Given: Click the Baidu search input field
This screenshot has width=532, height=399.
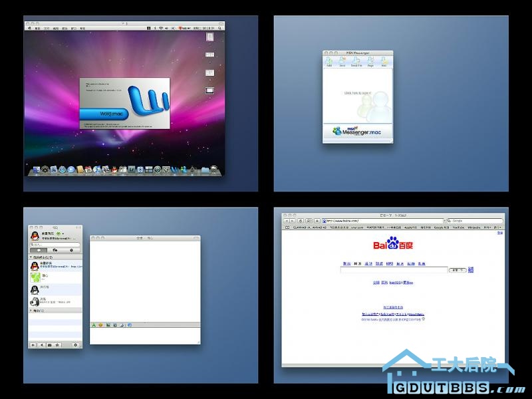Looking at the screenshot, I should click(x=394, y=270).
